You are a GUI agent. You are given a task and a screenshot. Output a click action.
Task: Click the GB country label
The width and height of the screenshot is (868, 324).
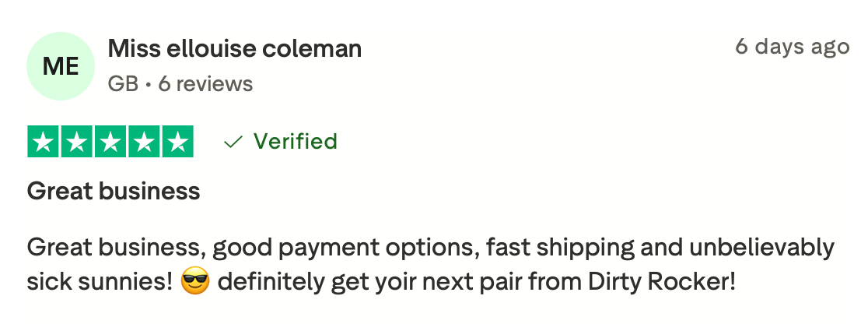click(123, 84)
